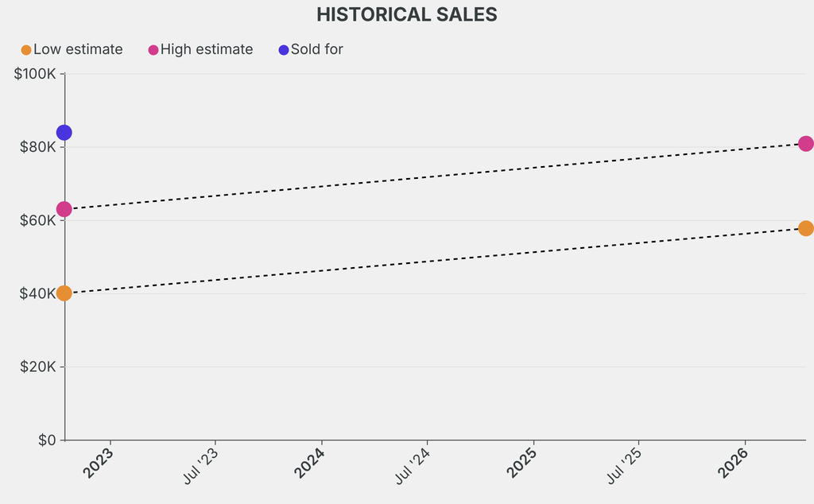Toggle the Low estimate series label
Image resolution: width=814 pixels, height=504 pixels.
(x=78, y=49)
